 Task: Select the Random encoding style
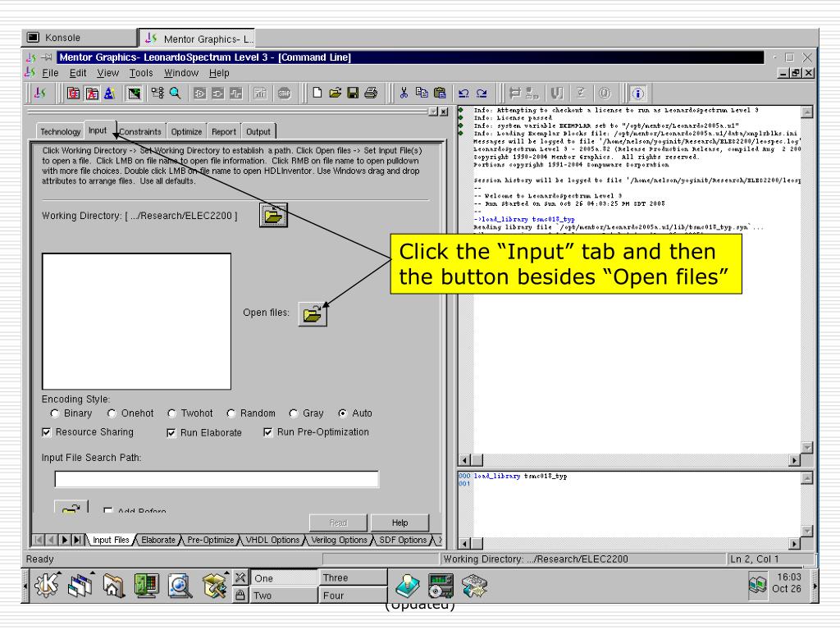click(231, 413)
